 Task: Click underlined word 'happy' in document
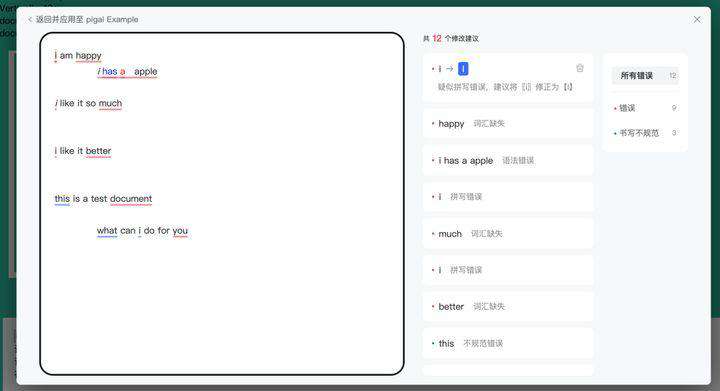[89, 56]
